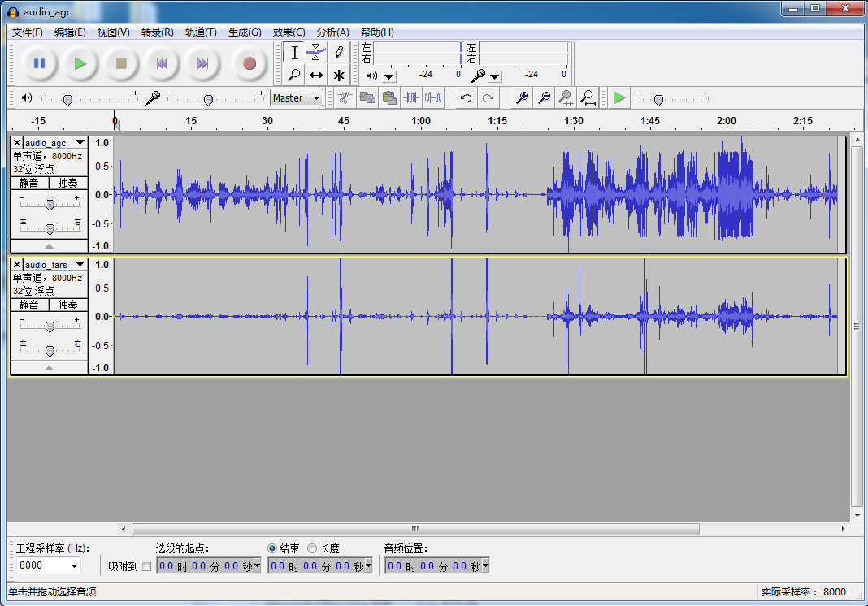Click the playback speed slider handle

(x=658, y=100)
